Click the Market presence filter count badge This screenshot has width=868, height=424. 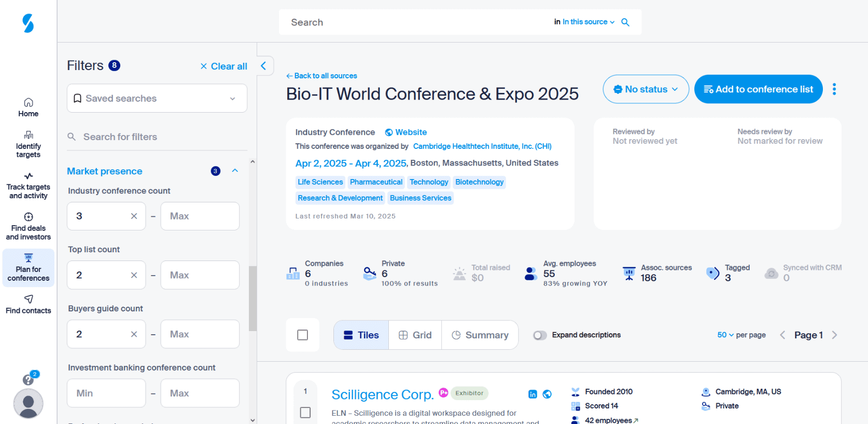[x=216, y=171]
